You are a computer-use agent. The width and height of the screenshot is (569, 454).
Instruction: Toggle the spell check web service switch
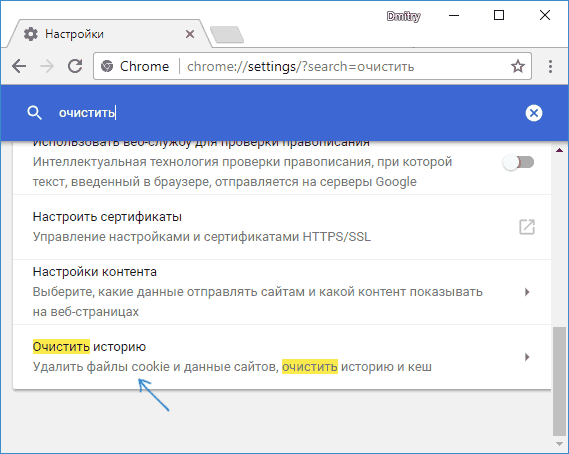519,162
